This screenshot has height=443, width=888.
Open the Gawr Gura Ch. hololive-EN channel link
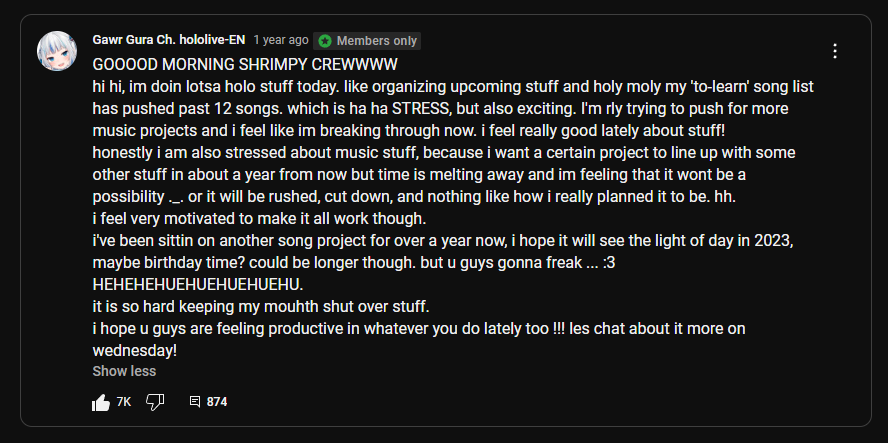coord(167,40)
